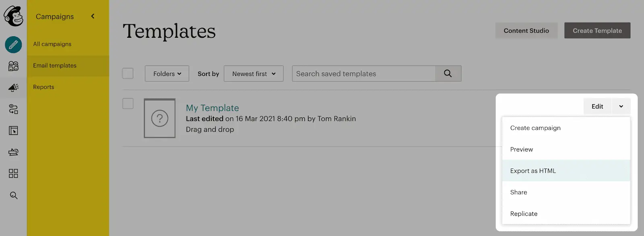Click the sidebar search magnifier icon
Screen dimensions: 644x236
(x=13, y=195)
